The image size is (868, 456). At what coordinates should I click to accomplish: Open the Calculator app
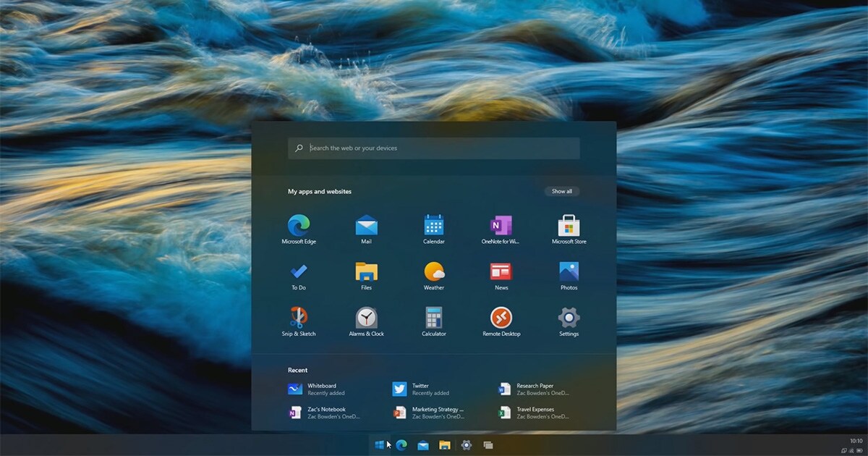pos(433,318)
